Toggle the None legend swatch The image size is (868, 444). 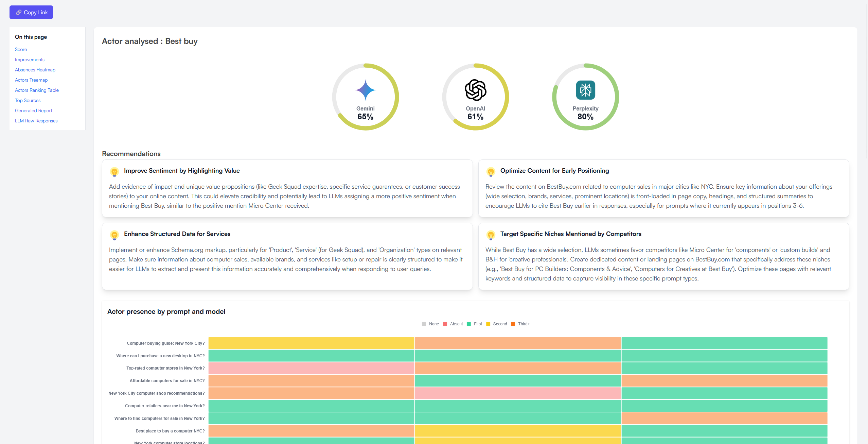click(x=424, y=324)
